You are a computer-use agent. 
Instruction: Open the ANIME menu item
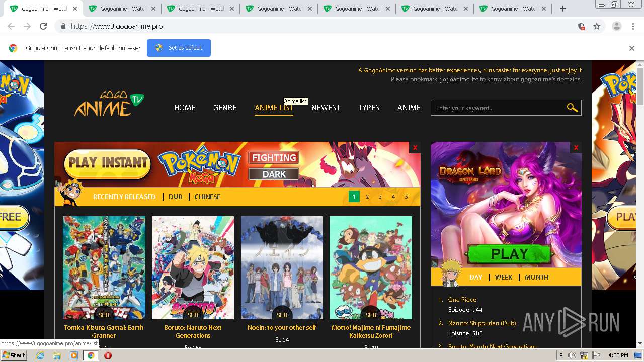409,108
